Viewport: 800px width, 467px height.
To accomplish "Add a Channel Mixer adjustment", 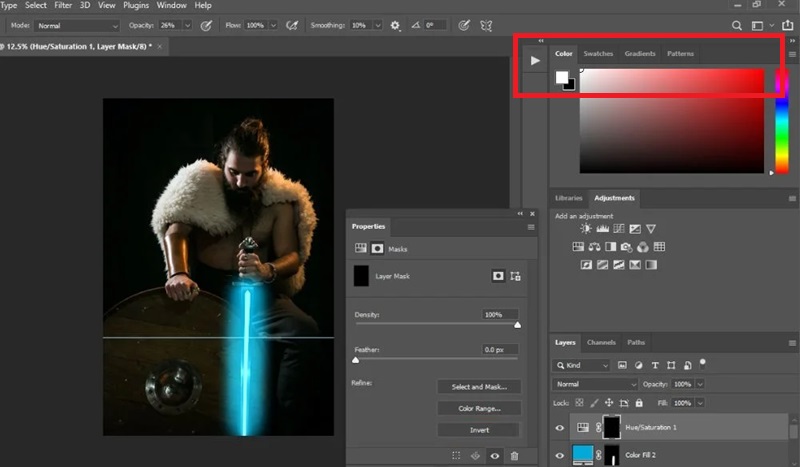I will point(643,247).
